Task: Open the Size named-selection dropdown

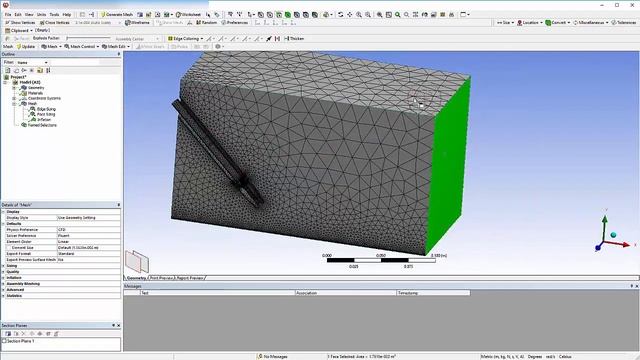Action: point(505,22)
